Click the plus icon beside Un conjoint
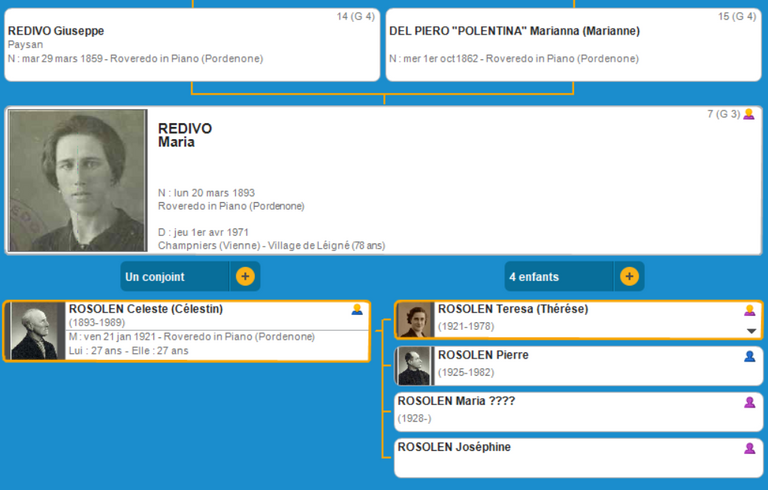The image size is (768, 490). pyautogui.click(x=245, y=276)
